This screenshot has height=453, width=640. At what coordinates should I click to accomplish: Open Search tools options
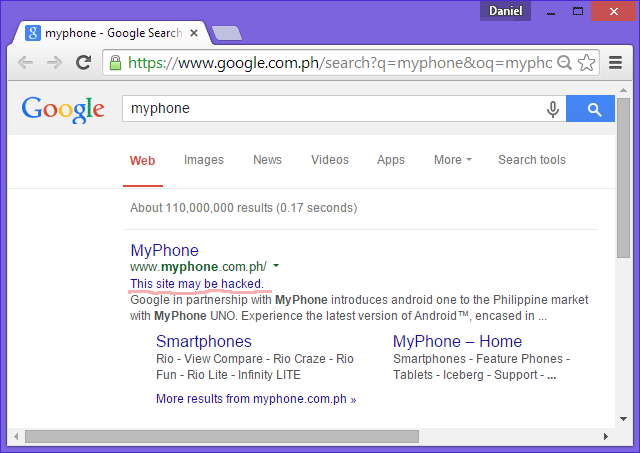pyautogui.click(x=532, y=160)
